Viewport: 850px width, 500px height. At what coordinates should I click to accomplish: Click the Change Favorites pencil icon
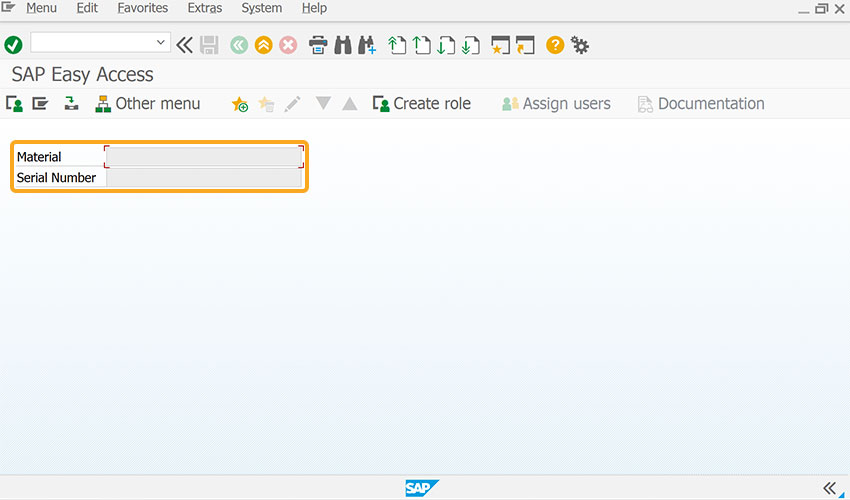point(292,104)
